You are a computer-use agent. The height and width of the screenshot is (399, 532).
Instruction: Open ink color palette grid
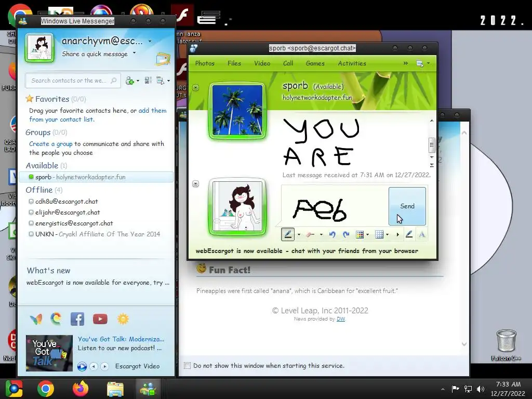360,234
